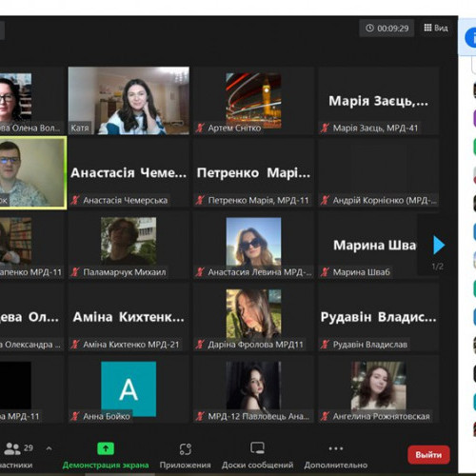Select Паламарчук Михаил's tile
This screenshot has height=476, width=476.
coord(129,245)
